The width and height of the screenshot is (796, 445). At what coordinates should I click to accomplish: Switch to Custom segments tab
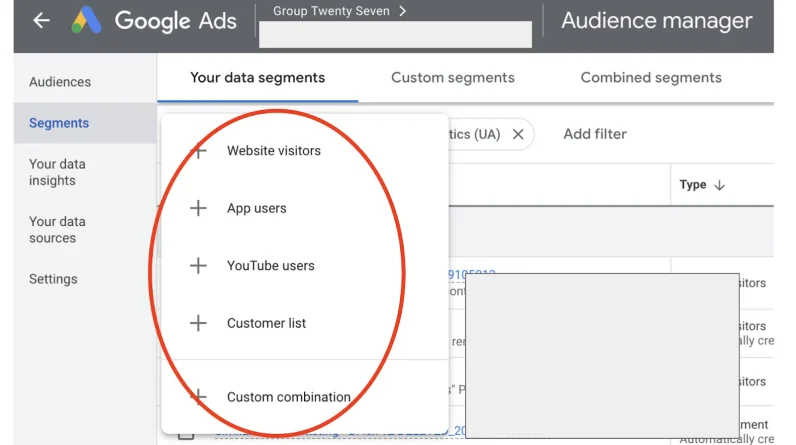point(453,78)
